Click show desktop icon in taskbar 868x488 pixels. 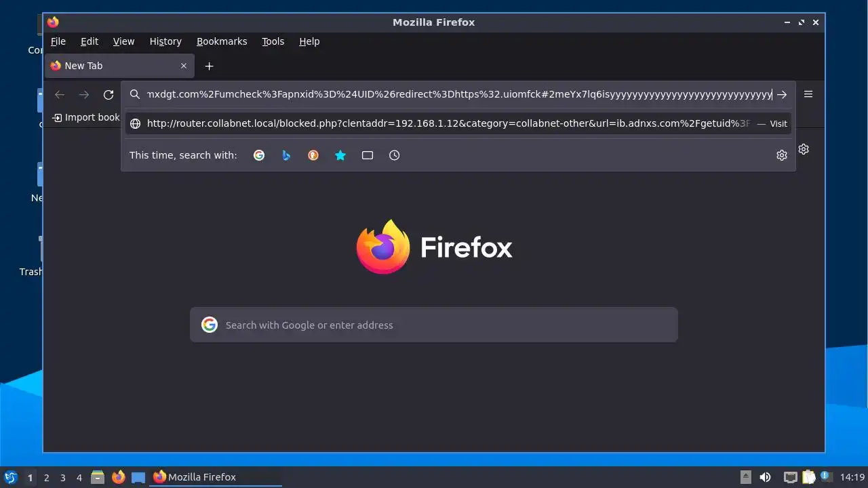click(x=138, y=477)
